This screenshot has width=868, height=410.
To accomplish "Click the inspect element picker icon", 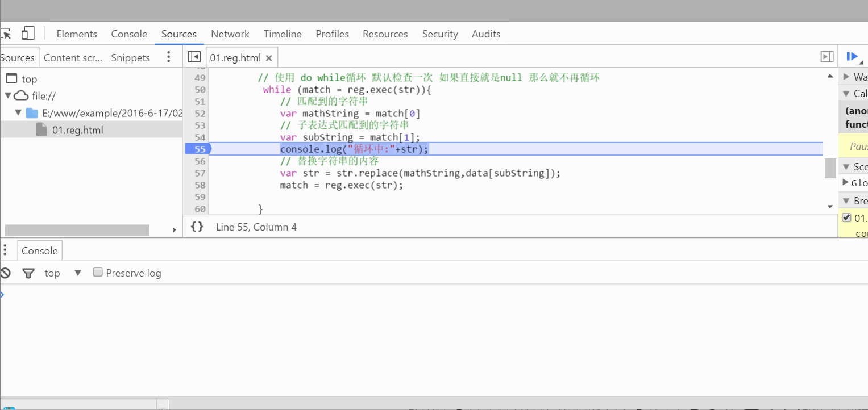I will (x=6, y=34).
